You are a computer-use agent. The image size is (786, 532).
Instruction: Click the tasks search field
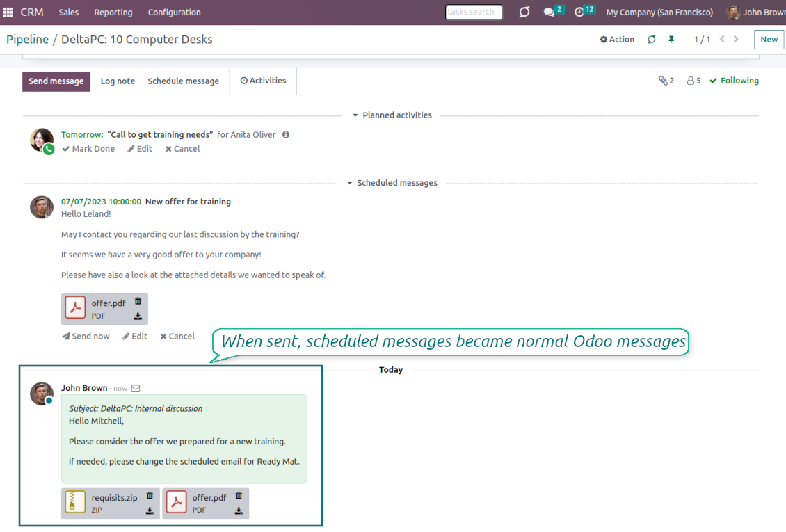[x=474, y=12]
